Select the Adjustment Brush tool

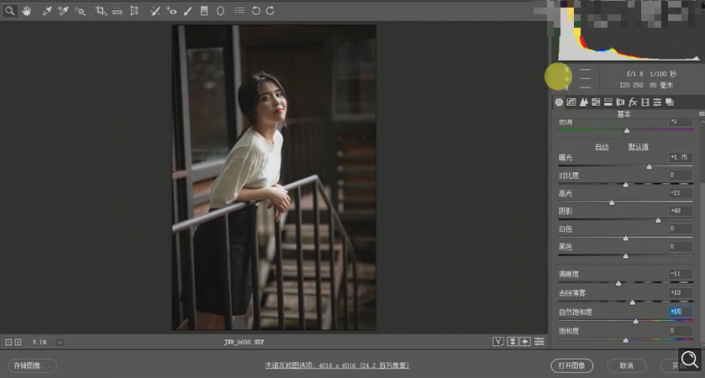tap(188, 11)
